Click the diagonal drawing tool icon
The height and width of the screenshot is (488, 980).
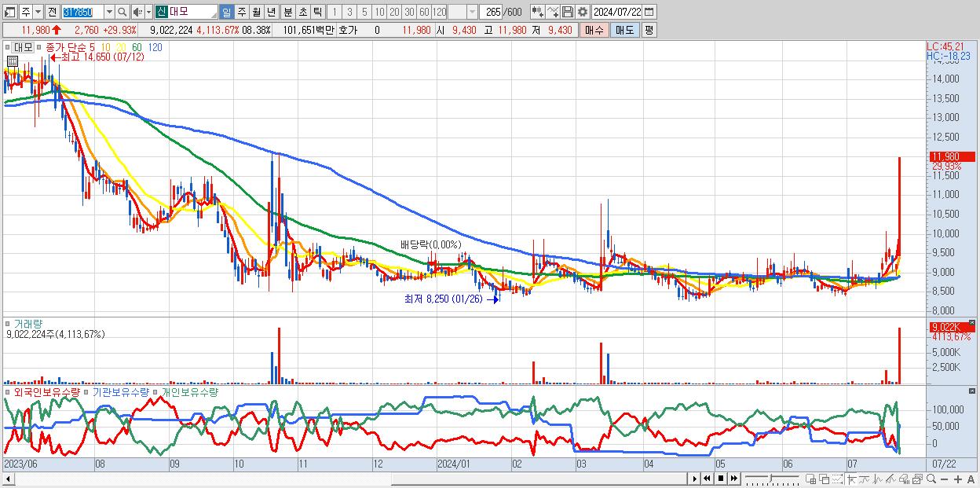(x=890, y=479)
